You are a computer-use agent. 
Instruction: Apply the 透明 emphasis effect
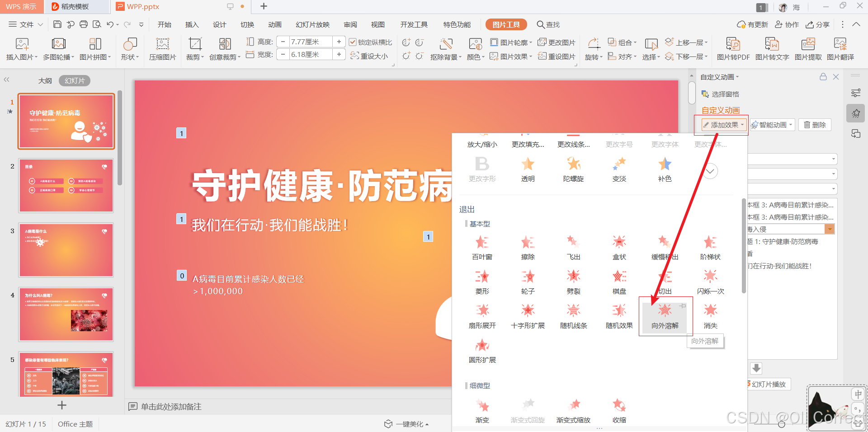pos(528,169)
